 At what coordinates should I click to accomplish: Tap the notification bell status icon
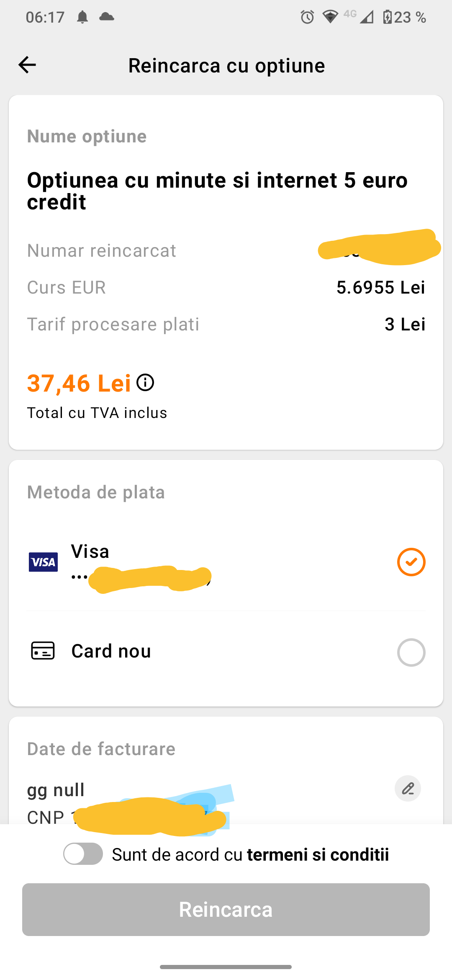tap(82, 17)
